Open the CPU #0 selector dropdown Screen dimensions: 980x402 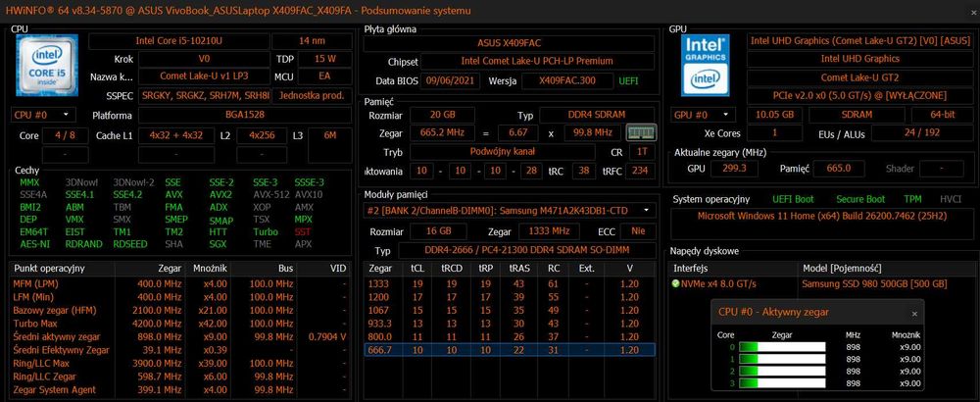pos(43,115)
